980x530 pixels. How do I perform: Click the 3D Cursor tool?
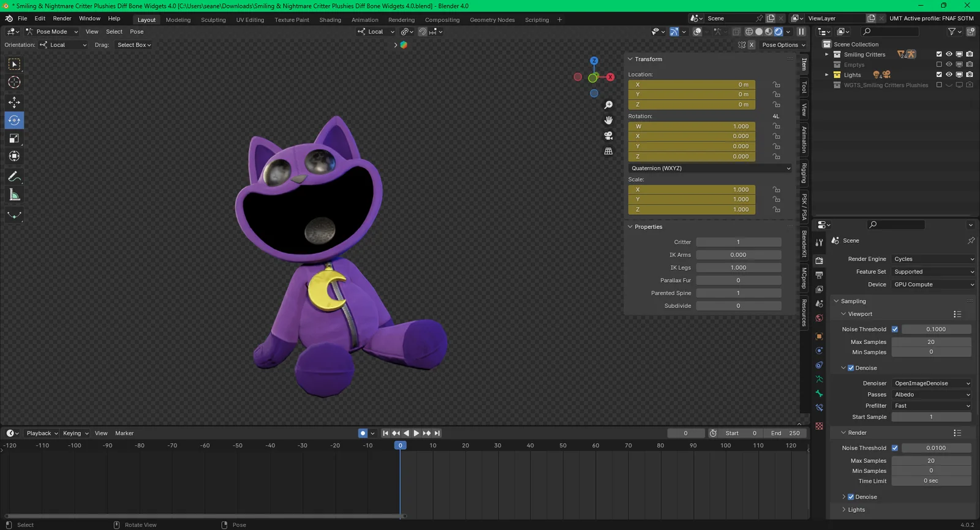point(14,83)
